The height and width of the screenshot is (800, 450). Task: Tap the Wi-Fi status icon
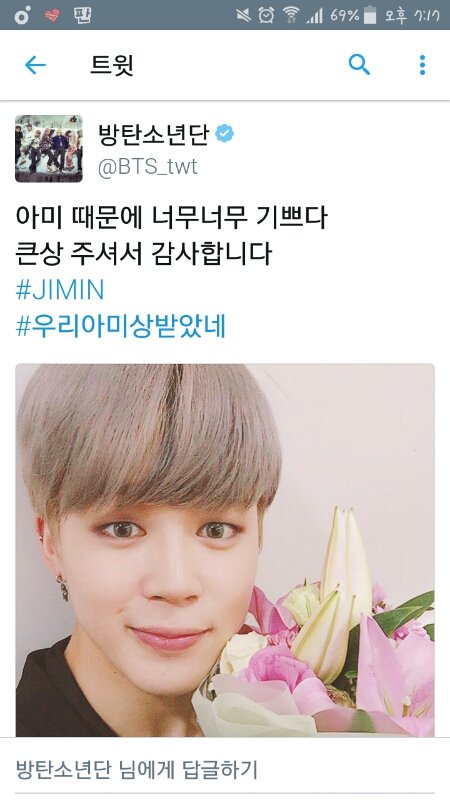tap(291, 15)
